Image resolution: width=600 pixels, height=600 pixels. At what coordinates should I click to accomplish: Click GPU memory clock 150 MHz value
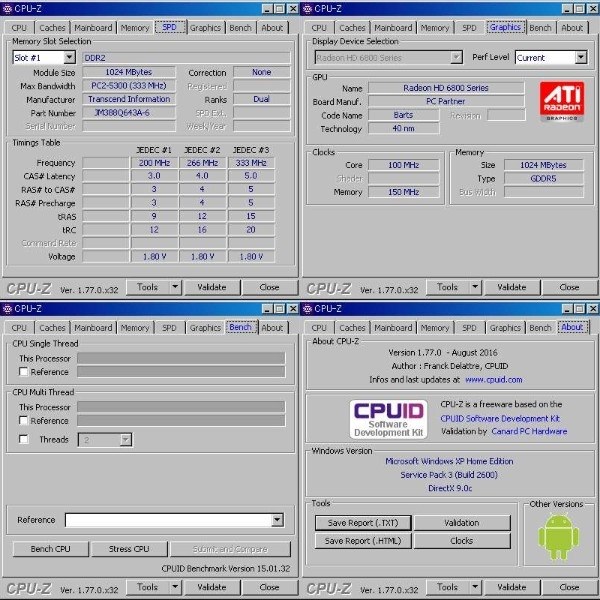pyautogui.click(x=403, y=192)
